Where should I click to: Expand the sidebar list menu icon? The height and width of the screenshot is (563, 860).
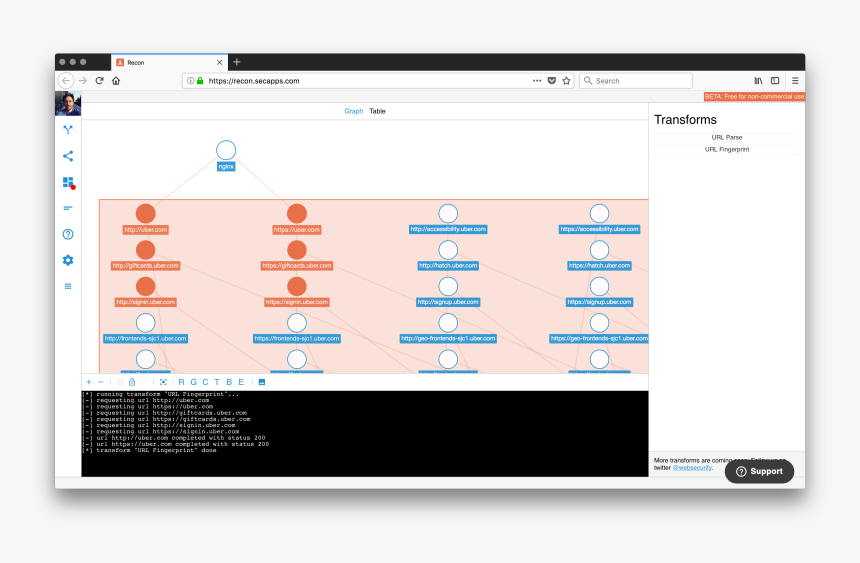point(68,286)
